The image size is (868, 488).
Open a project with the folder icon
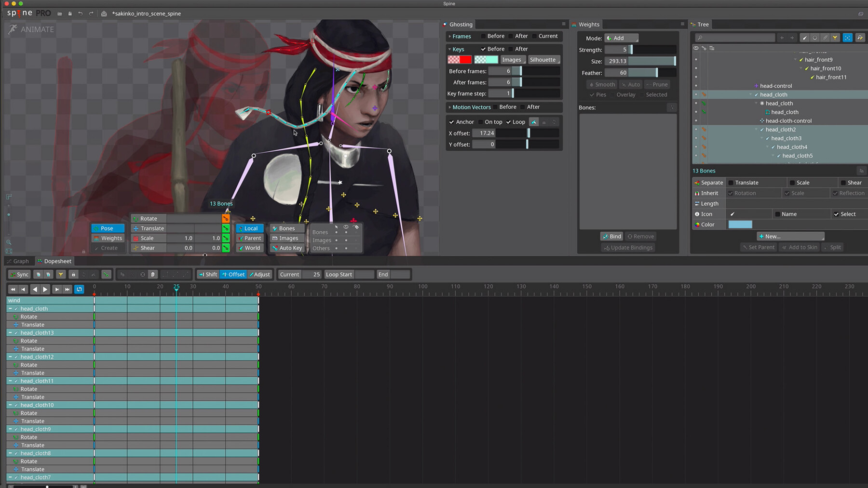60,13
